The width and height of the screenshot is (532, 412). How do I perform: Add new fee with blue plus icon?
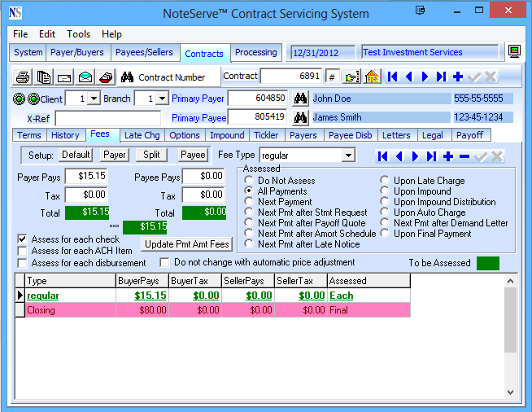pyautogui.click(x=447, y=156)
